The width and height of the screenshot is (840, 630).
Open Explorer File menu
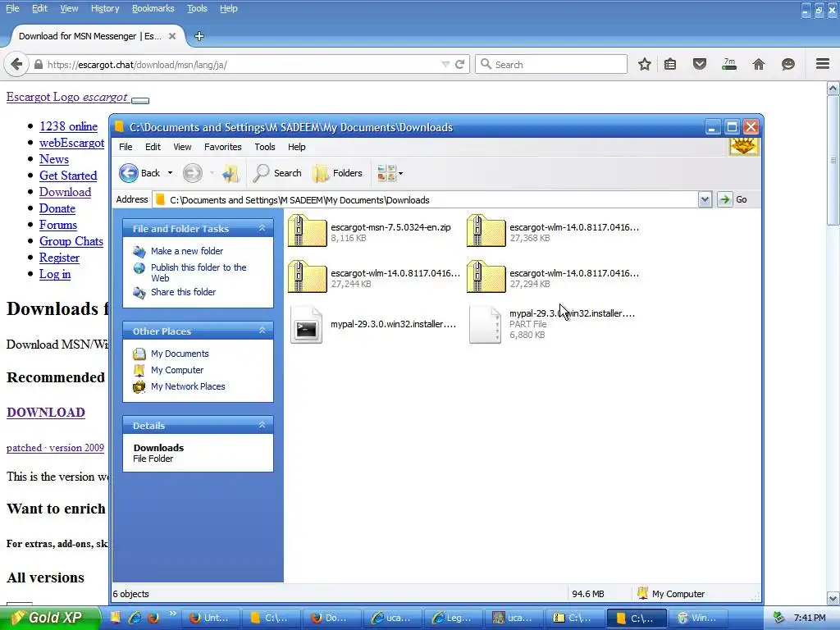click(126, 147)
